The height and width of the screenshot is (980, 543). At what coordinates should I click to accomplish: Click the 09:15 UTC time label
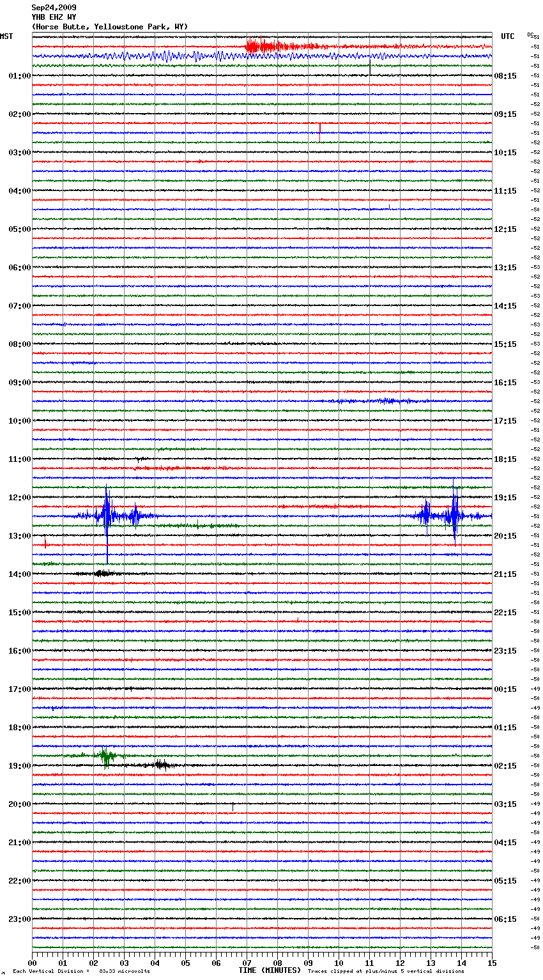505,114
